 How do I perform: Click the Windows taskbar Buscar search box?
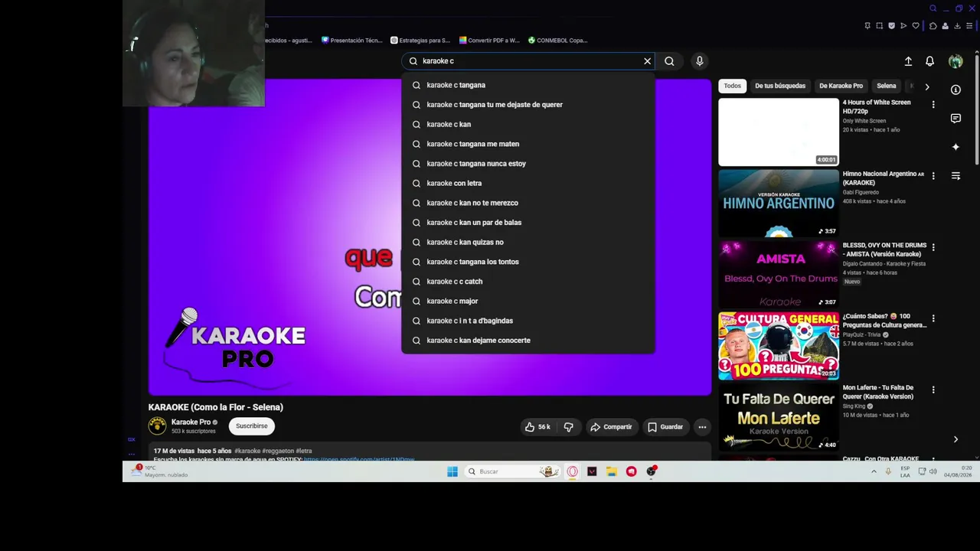[x=513, y=471]
